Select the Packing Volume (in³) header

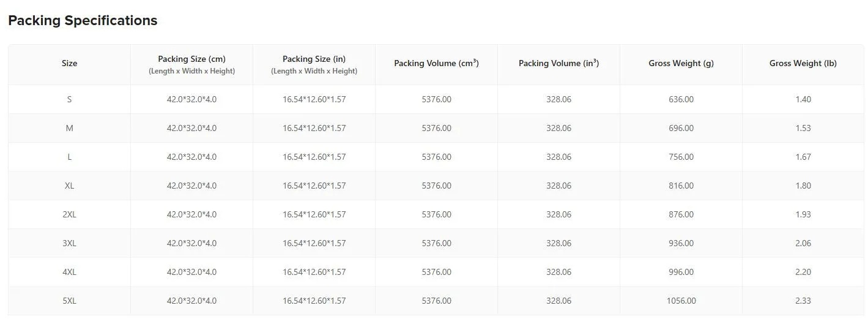click(558, 63)
